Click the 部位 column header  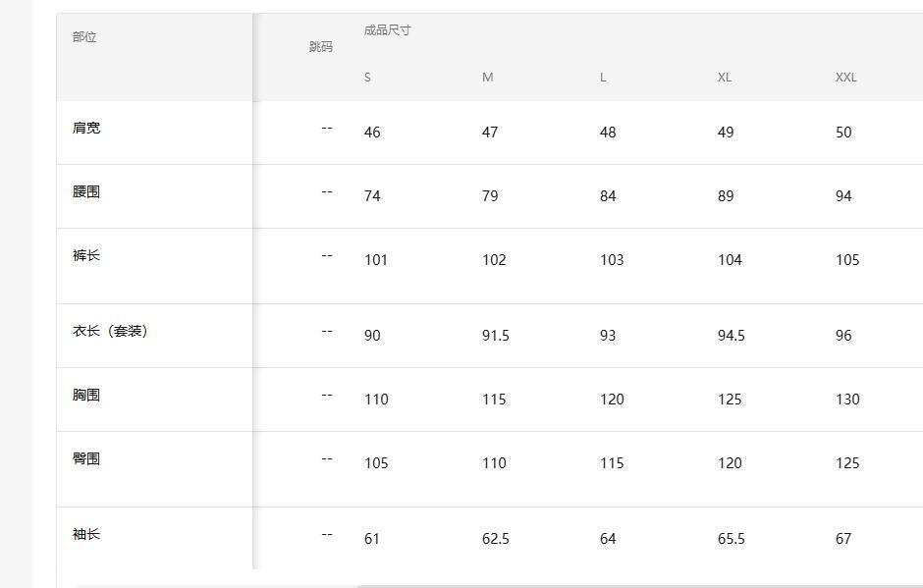(x=84, y=37)
